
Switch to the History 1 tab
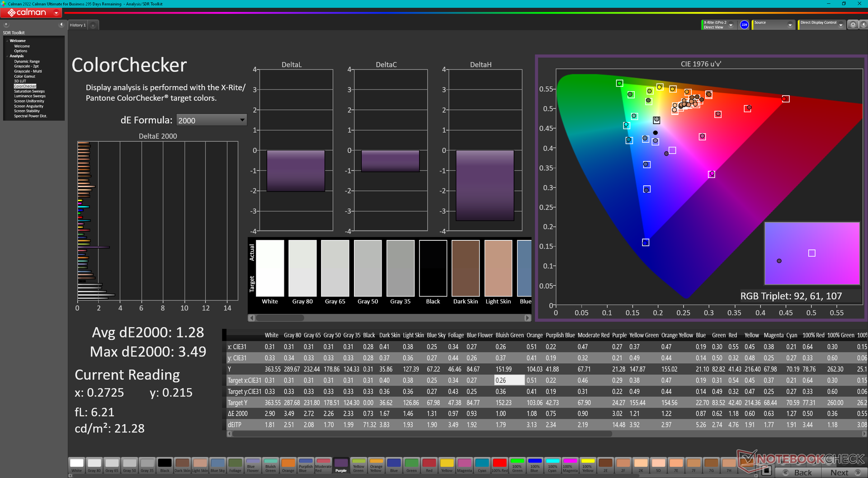77,25
